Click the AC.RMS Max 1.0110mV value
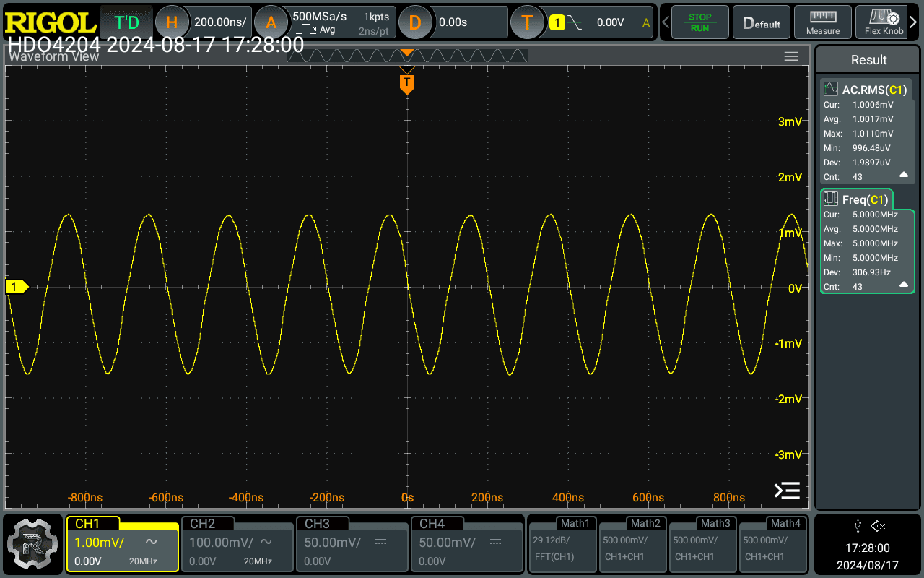 click(873, 134)
